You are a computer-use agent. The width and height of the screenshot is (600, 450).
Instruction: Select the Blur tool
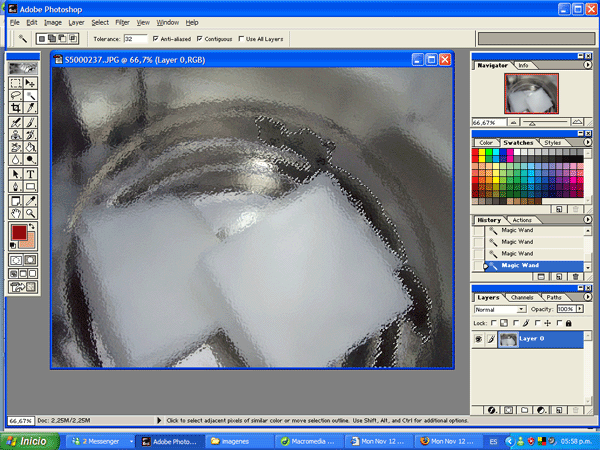16,159
